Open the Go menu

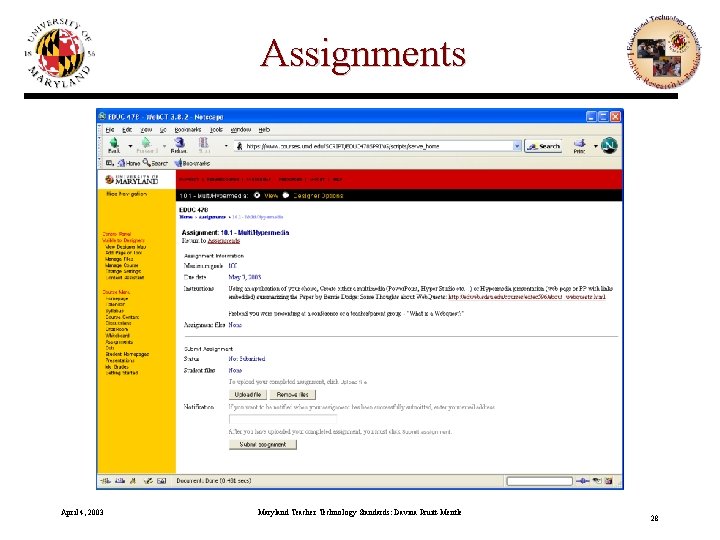(x=163, y=130)
